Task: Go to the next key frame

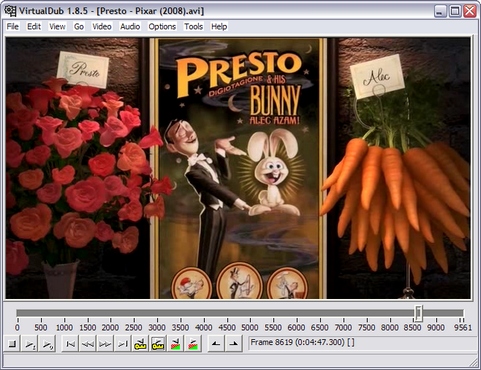Action: tap(157, 344)
